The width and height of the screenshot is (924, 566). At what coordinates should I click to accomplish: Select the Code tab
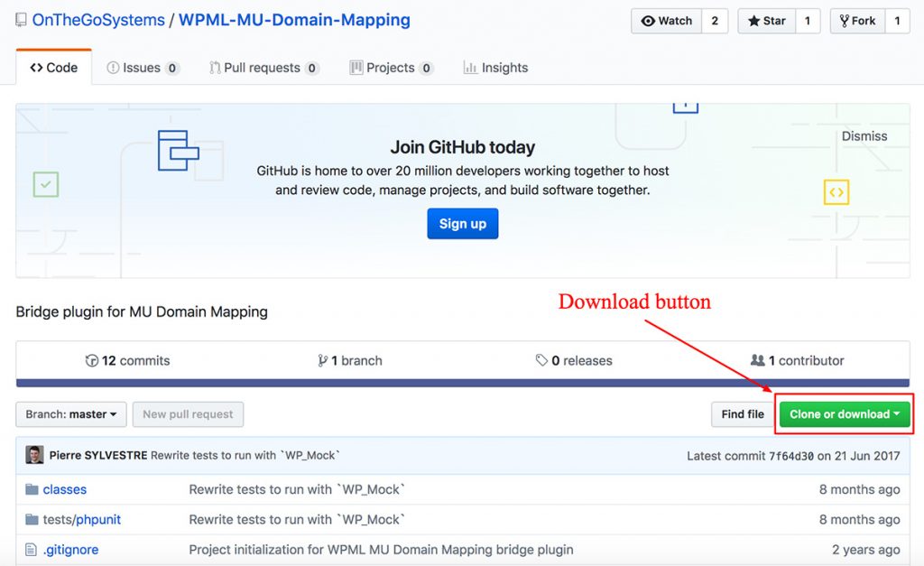pos(53,67)
